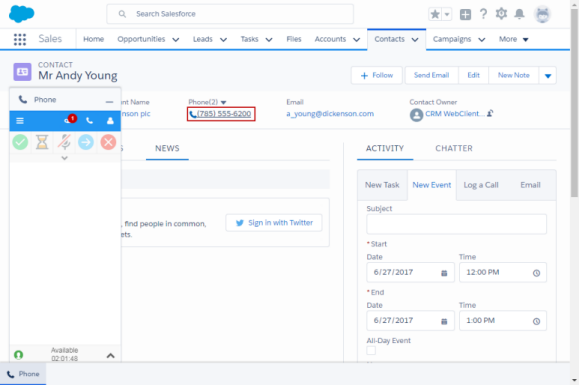Click the Send Email button
The height and width of the screenshot is (385, 579).
pyautogui.click(x=431, y=76)
